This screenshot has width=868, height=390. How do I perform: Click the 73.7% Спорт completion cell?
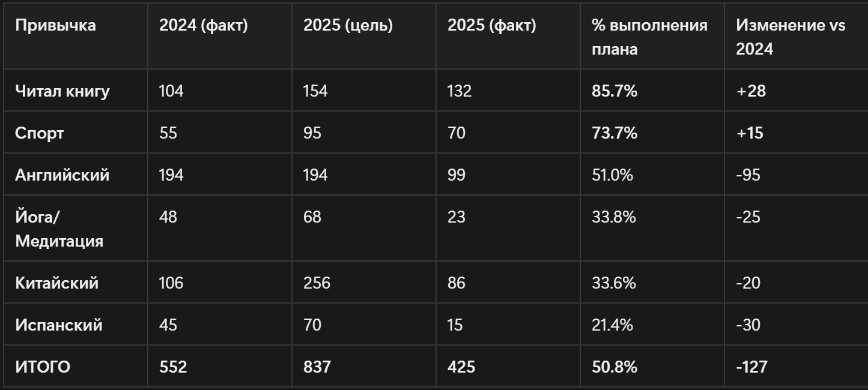point(615,133)
